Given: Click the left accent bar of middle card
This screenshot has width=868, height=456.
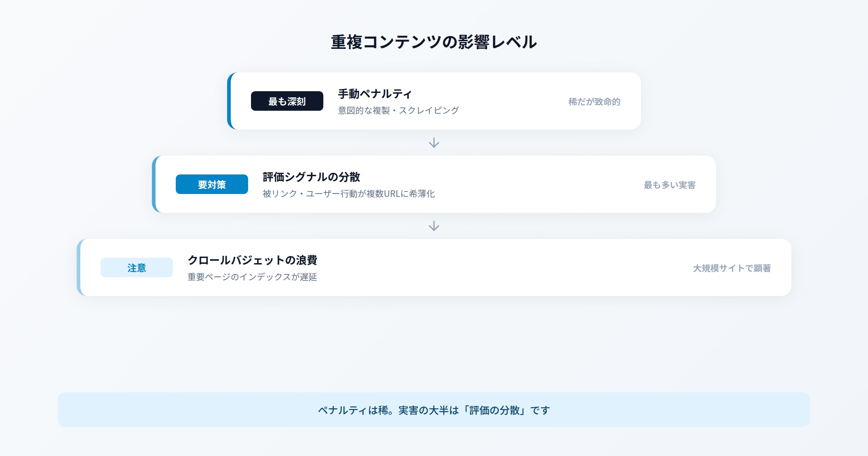Looking at the screenshot, I should coord(154,184).
